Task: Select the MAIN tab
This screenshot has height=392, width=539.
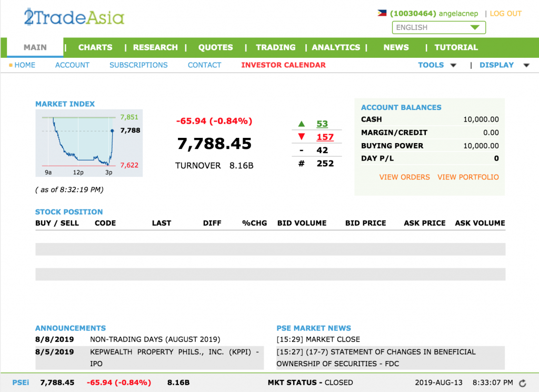Action: coord(35,47)
